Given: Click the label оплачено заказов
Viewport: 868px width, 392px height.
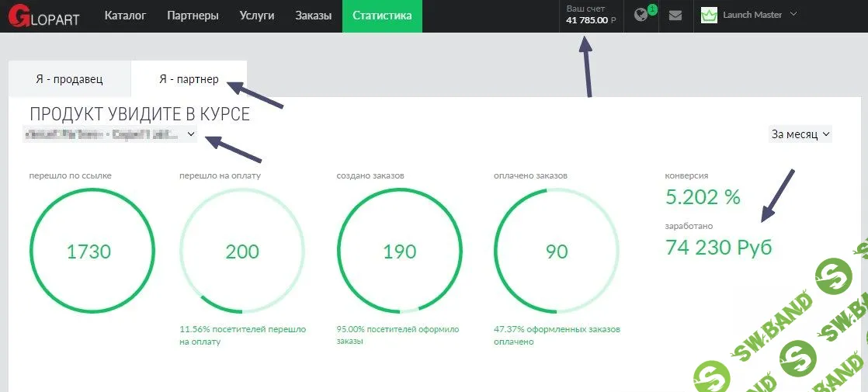Looking at the screenshot, I should tap(530, 175).
